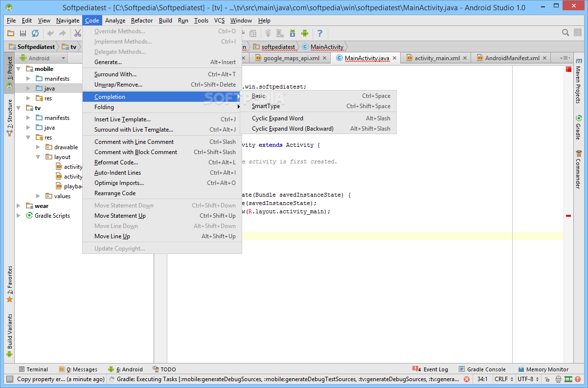The image size is (588, 388).
Task: Open the Commander side panel
Action: tap(579, 169)
